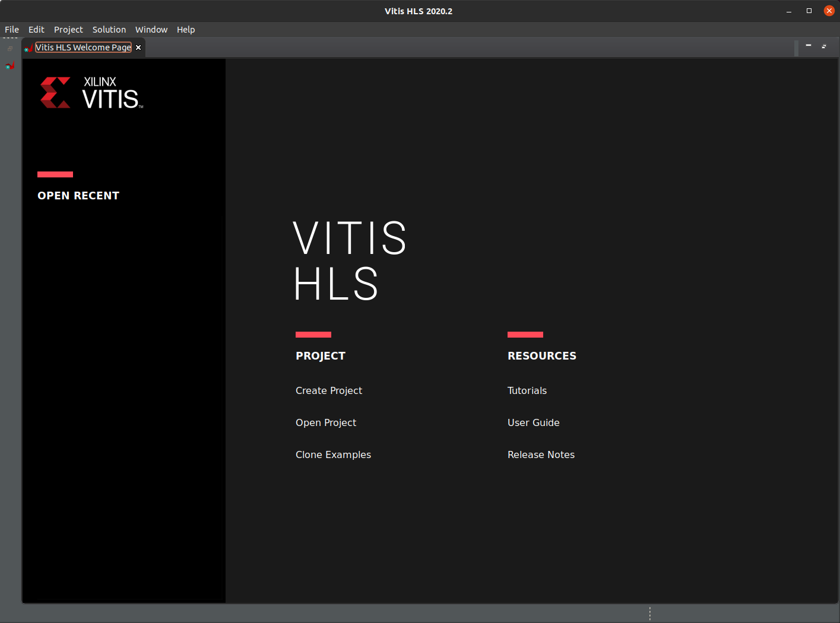This screenshot has width=840, height=623.
Task: Click the red accent bar above PROJECT heading
Action: pos(313,334)
